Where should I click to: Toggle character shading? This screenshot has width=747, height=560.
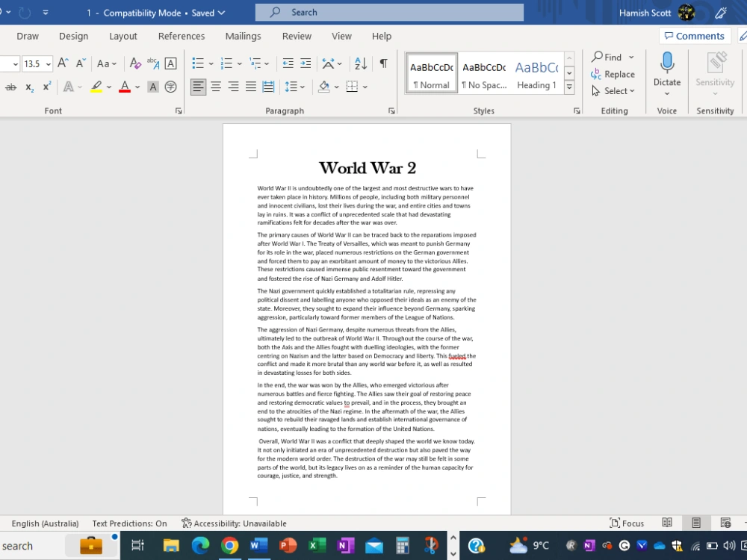tap(152, 87)
